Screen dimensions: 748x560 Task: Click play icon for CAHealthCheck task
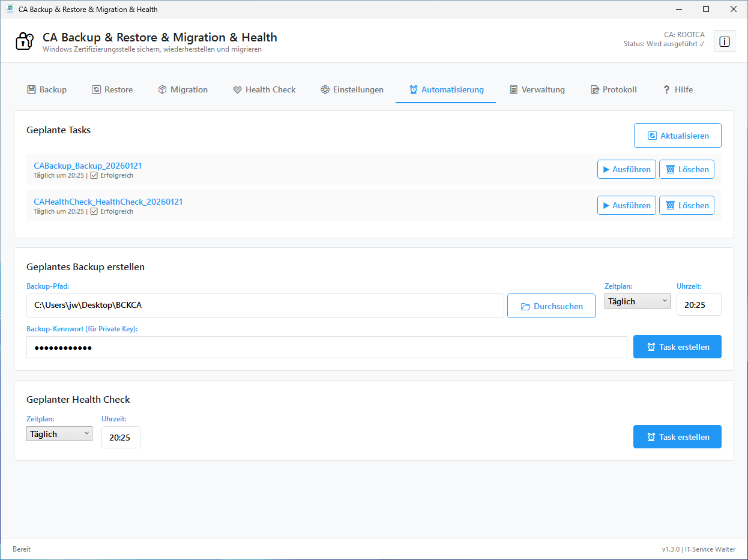point(606,205)
